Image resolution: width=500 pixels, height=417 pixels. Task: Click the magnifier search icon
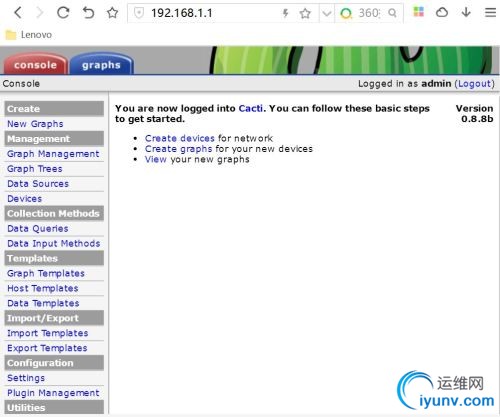point(393,13)
